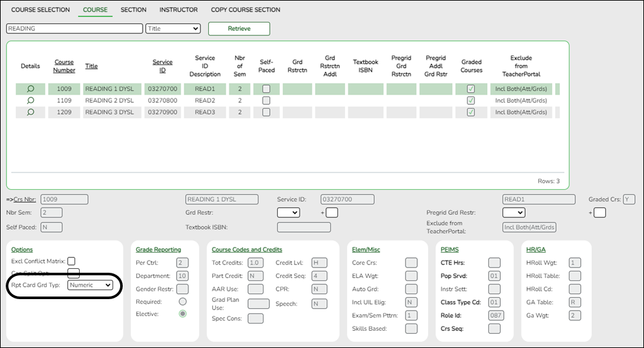Open details magnifier for READING 3 DYSL
Viewport: 644px width, 348px height.
pyautogui.click(x=30, y=112)
